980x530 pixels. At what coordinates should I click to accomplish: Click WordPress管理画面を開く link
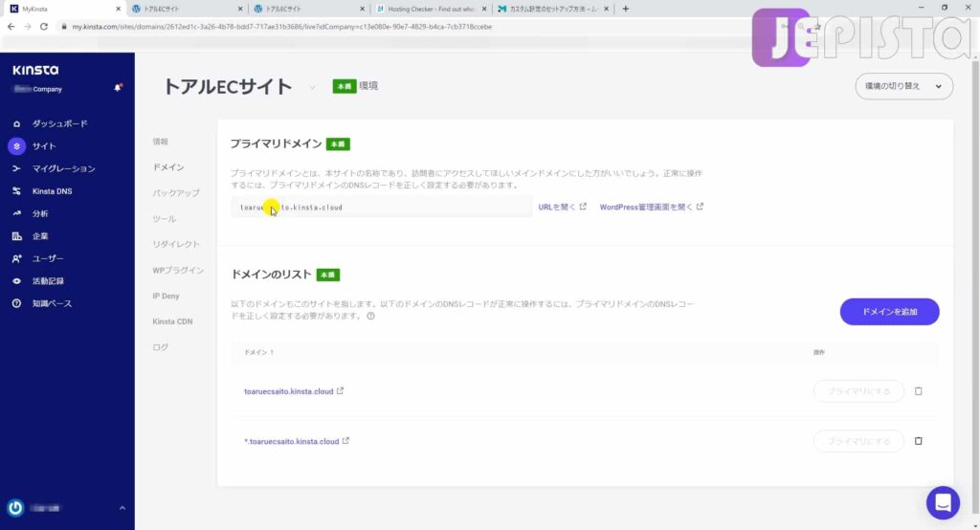tap(651, 207)
